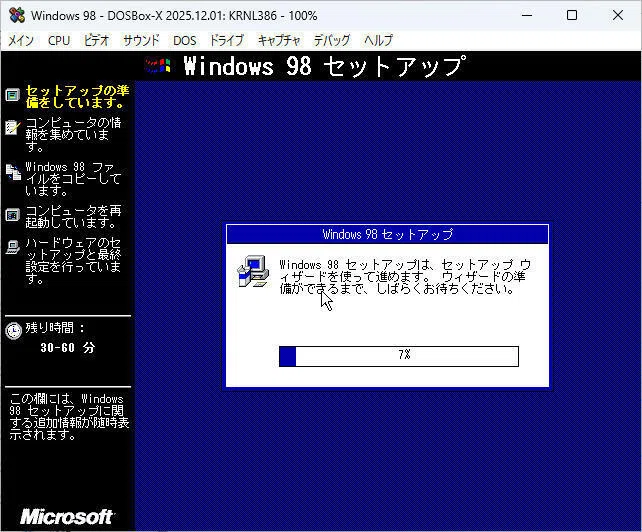Screen dimensions: 642x532
Task: Maximize the DOSBox-X window
Action: [572, 16]
